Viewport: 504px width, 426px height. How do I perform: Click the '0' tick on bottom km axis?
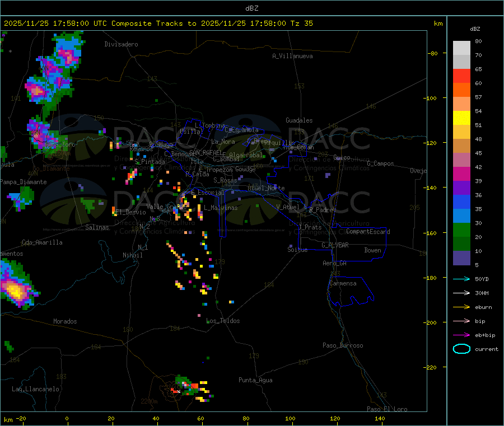(67, 418)
